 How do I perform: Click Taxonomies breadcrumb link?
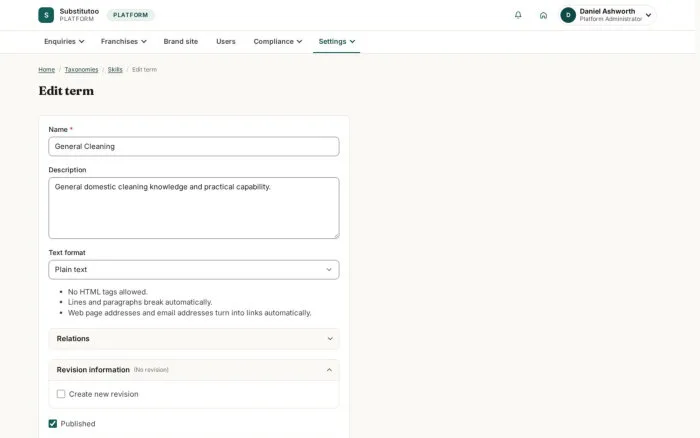coord(81,70)
